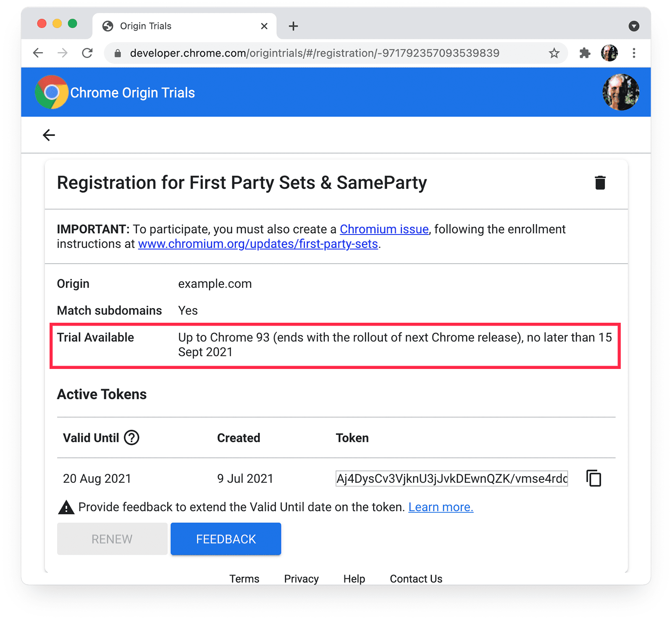Bookmark the page with the star icon
Image resolution: width=672 pixels, height=619 pixels.
[x=554, y=53]
